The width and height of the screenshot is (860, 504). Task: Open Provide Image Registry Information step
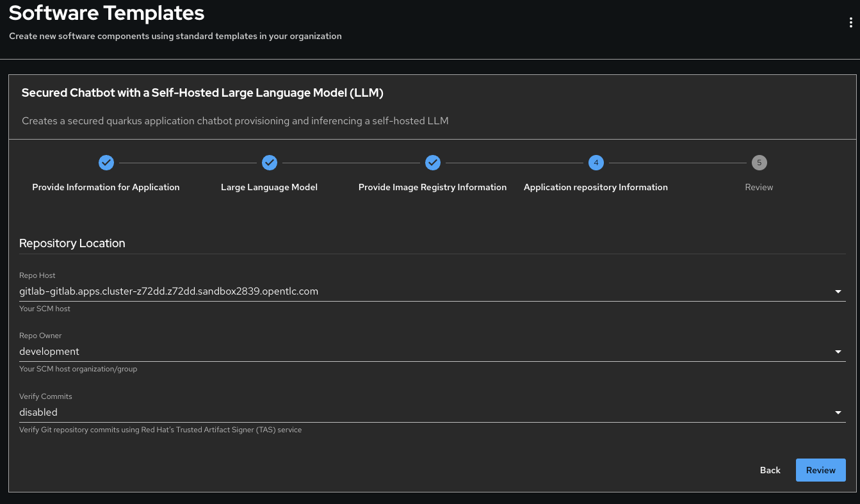pyautogui.click(x=433, y=187)
